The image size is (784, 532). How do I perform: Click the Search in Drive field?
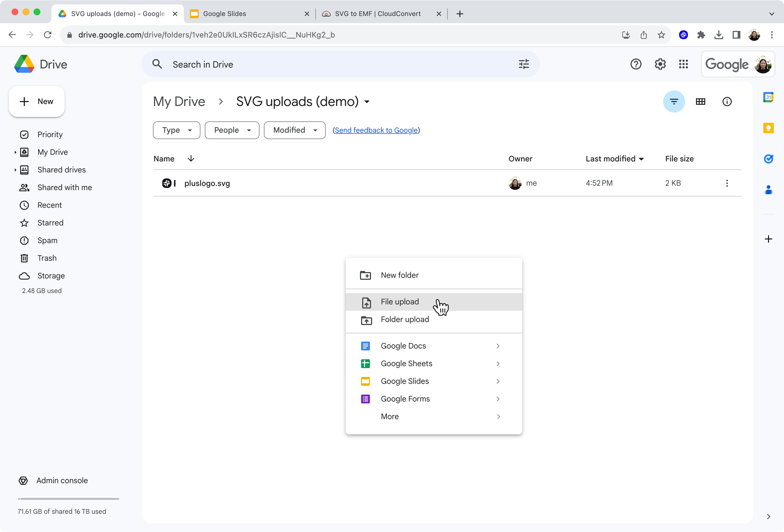340,64
